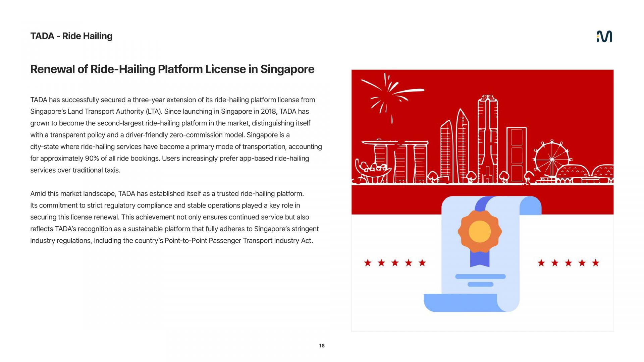Click page number 16

(x=322, y=346)
